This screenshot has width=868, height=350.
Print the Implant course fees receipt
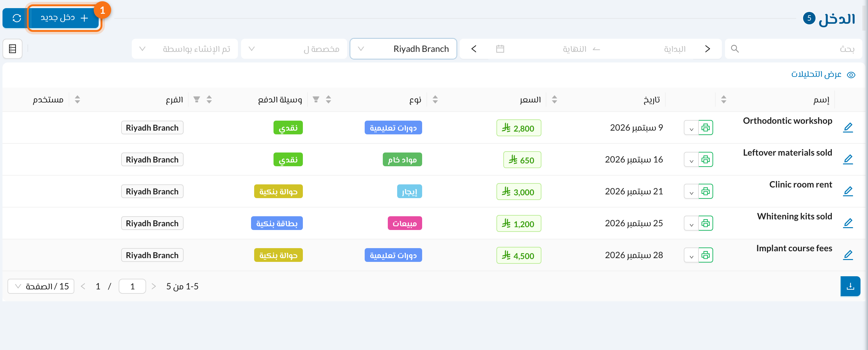tap(706, 255)
